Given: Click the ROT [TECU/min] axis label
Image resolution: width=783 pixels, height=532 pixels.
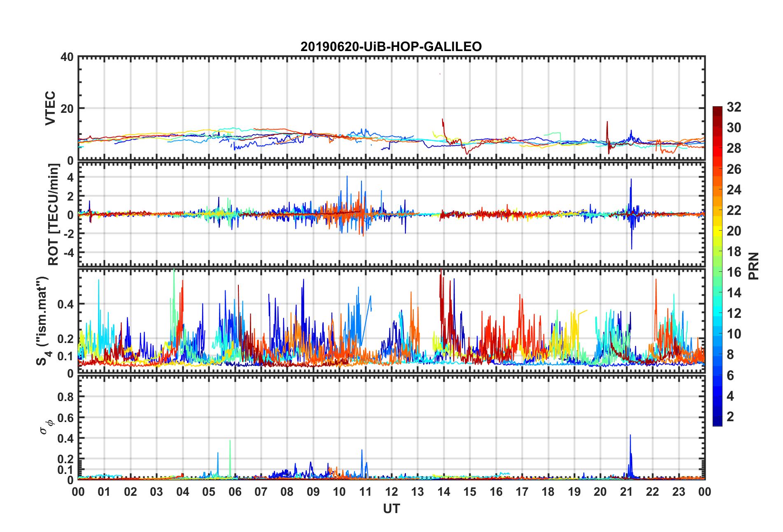Looking at the screenshot, I should click(54, 214).
